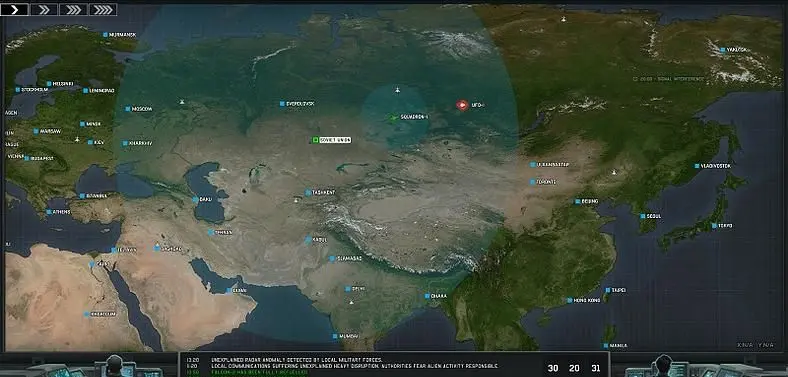Click white aircraft icon above Squadron-1
This screenshot has height=377, width=788.
tap(398, 90)
